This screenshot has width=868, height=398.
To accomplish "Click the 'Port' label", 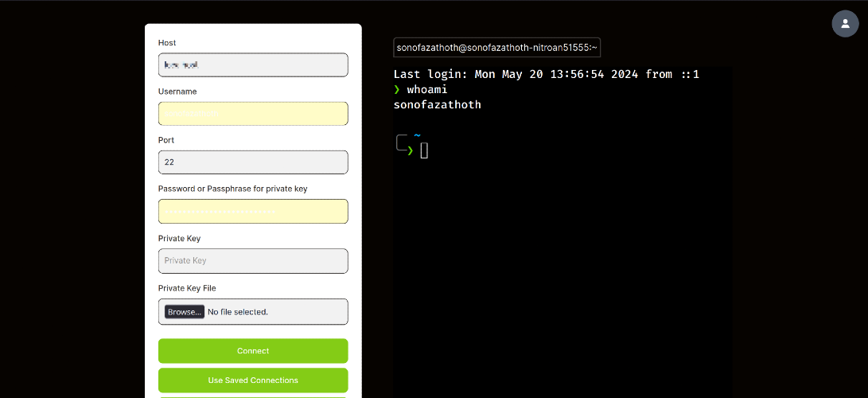I will click(x=166, y=140).
